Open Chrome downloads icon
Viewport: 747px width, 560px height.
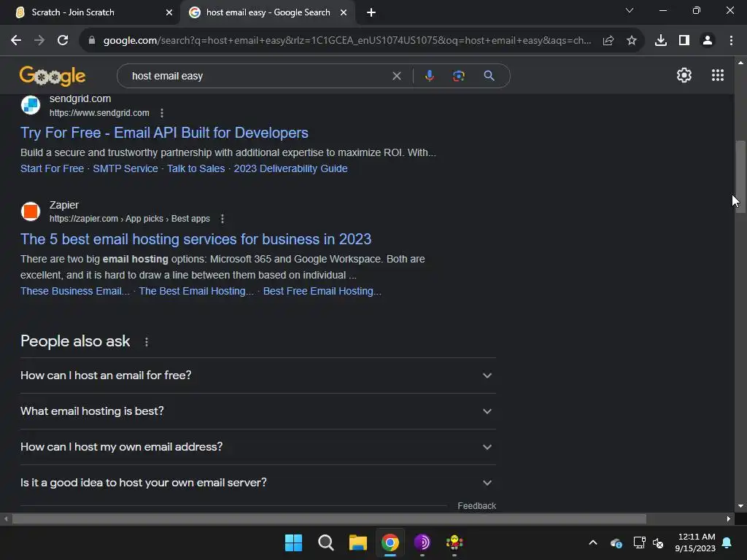point(660,41)
